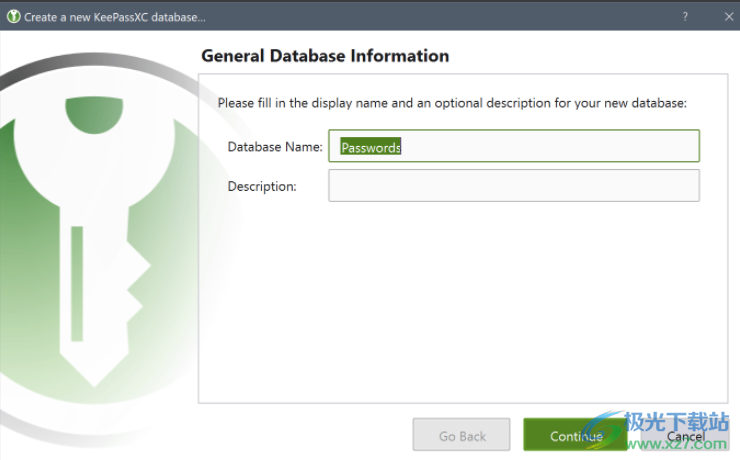Click the 'Create a new KeePassXC database...' title

click(x=115, y=17)
